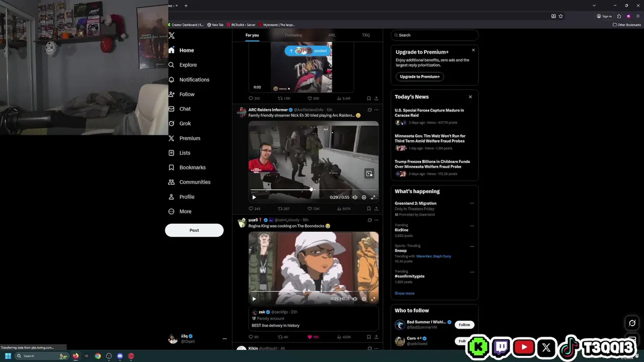Bookmark the post with 2.4M views
Viewport: 644px width, 362px height.
(x=369, y=99)
